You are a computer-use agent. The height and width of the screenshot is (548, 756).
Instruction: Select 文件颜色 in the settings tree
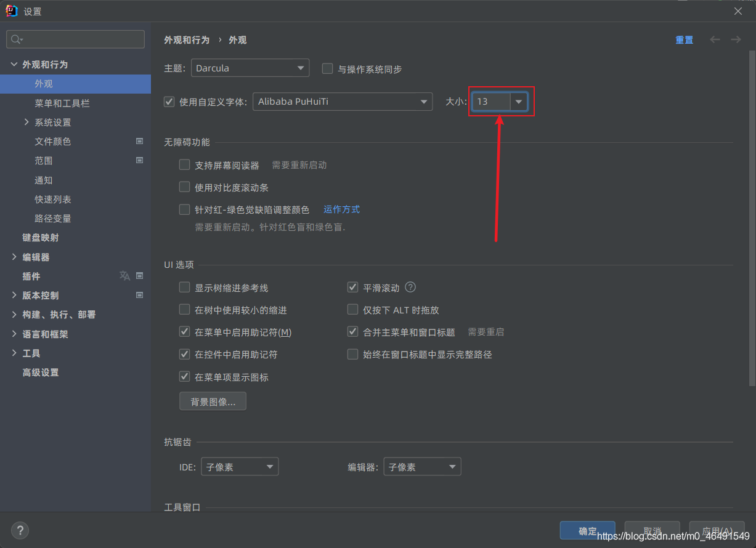(75, 141)
